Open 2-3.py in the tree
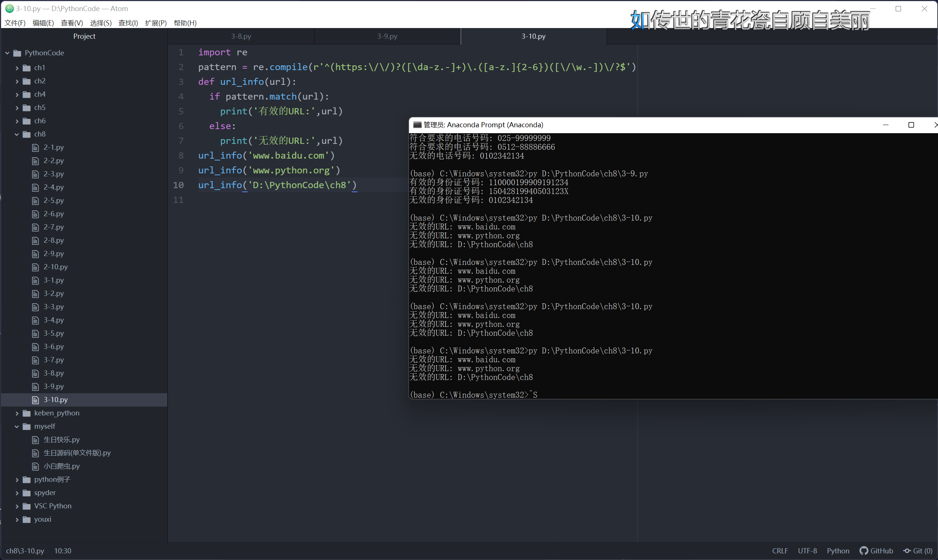Screen dimensions: 938x560 click(54, 174)
